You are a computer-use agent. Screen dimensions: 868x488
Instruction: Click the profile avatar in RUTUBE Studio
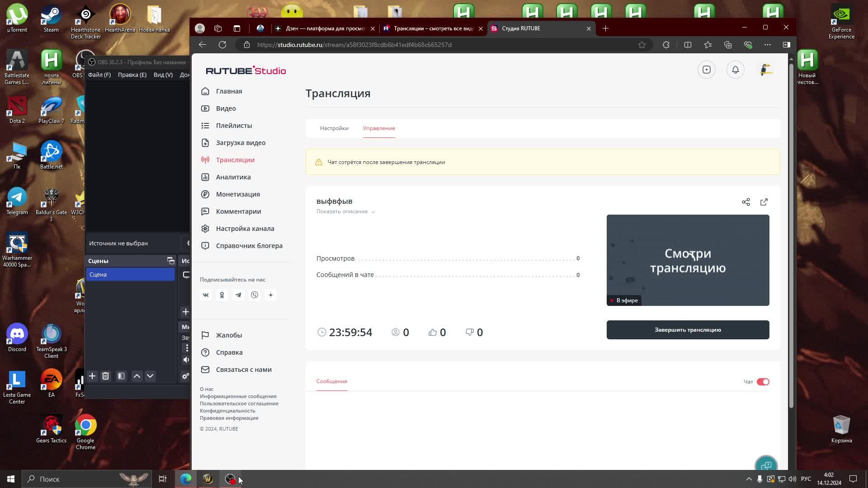(766, 70)
